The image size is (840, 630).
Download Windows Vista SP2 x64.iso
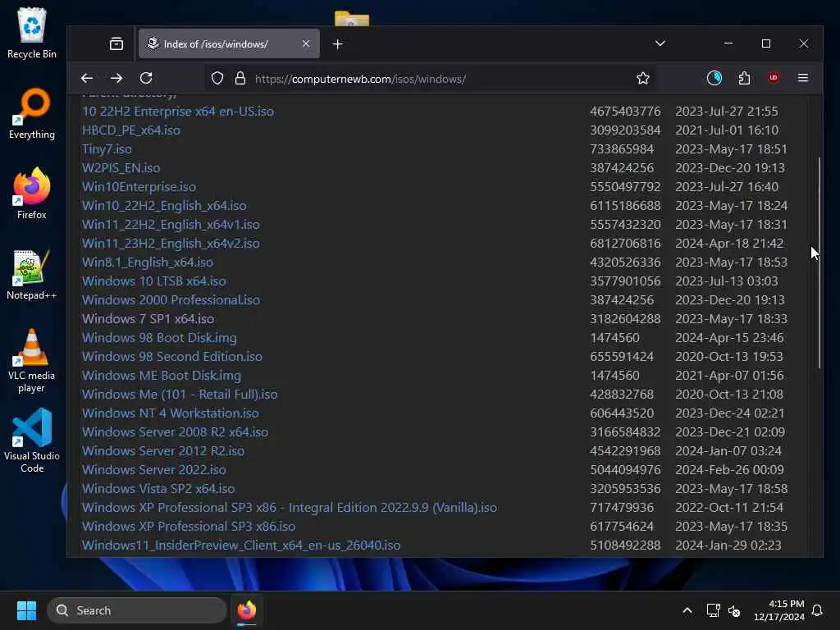tap(158, 489)
